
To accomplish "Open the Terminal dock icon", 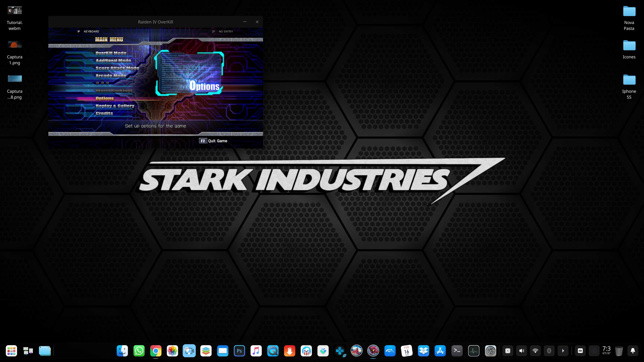I will (x=457, y=350).
